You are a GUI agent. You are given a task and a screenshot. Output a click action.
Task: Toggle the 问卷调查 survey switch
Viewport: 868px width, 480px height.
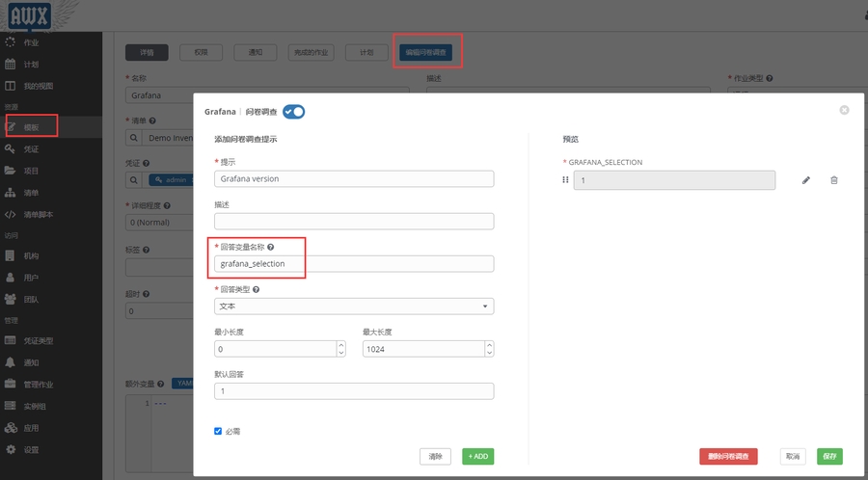click(x=293, y=112)
